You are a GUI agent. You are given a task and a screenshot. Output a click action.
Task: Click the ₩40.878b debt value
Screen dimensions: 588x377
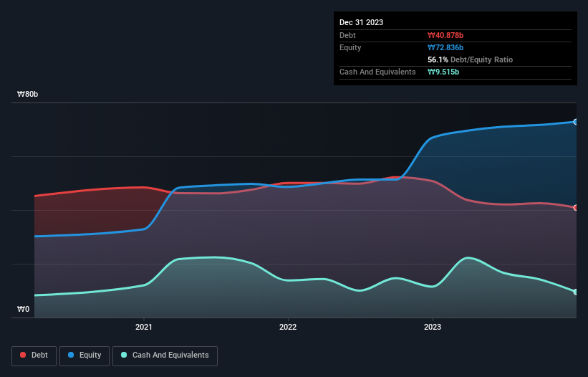coord(445,35)
